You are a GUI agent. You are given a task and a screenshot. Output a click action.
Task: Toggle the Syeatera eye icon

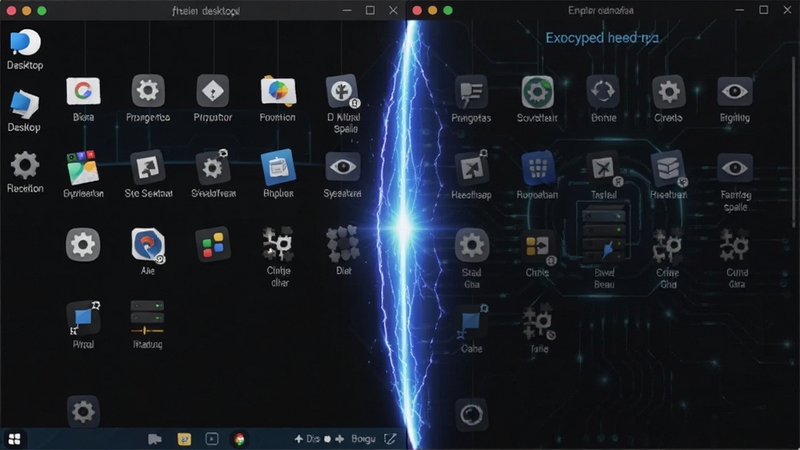(342, 167)
